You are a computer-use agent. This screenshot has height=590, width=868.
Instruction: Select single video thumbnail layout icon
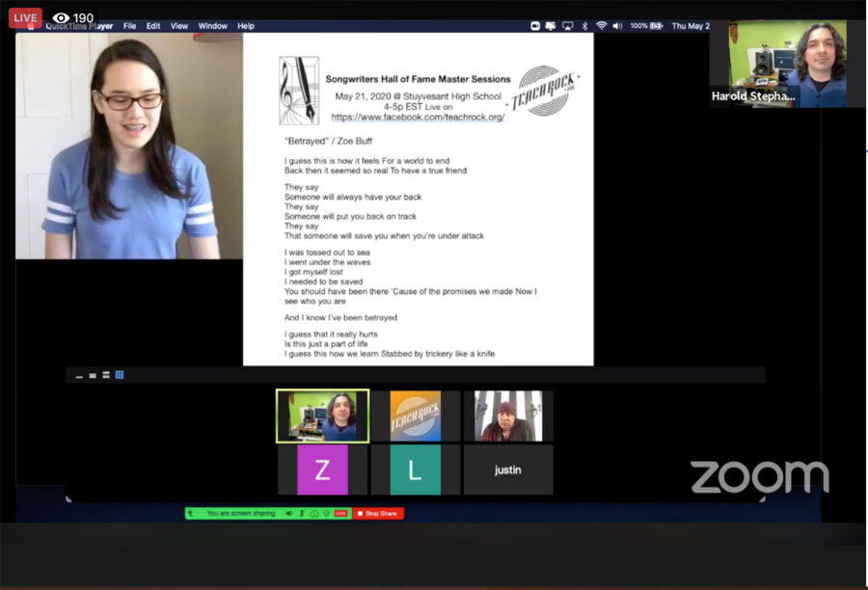pos(93,375)
